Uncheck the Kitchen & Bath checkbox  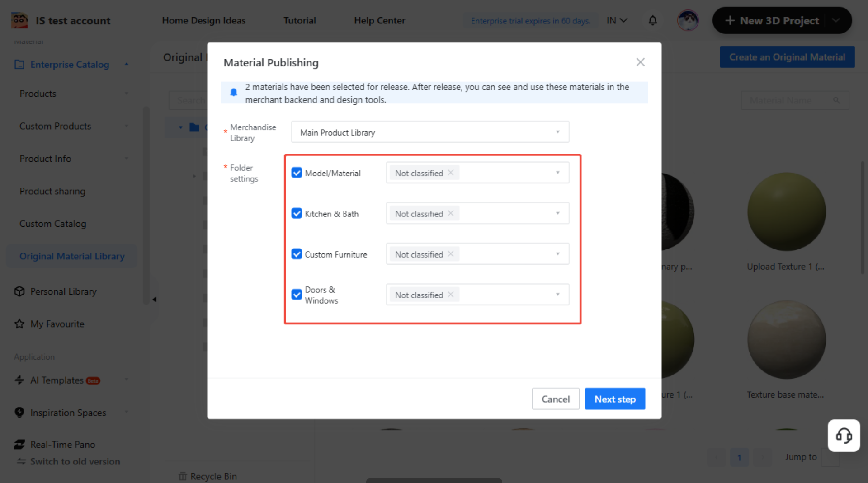pyautogui.click(x=297, y=213)
